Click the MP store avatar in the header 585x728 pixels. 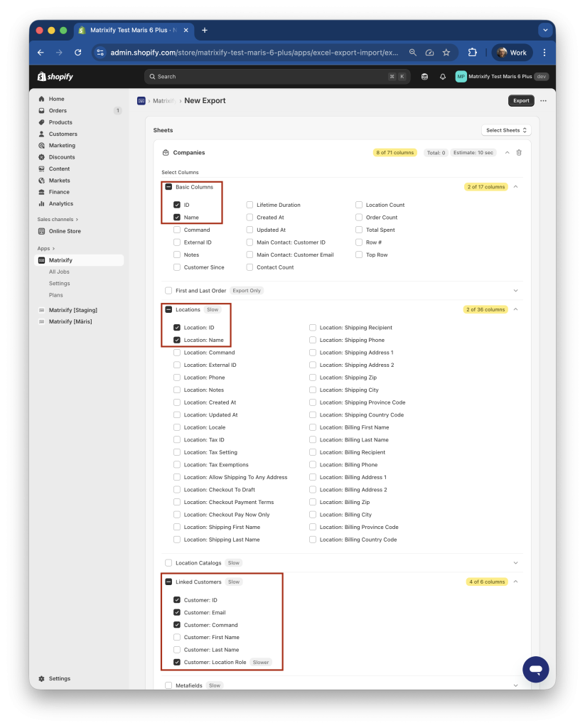461,76
